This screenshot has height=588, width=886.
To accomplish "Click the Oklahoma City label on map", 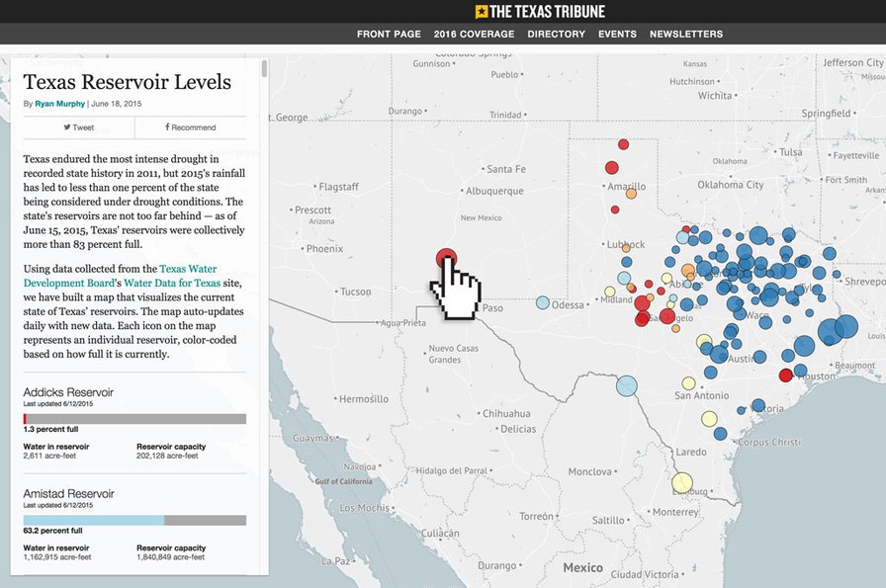I will [730, 185].
